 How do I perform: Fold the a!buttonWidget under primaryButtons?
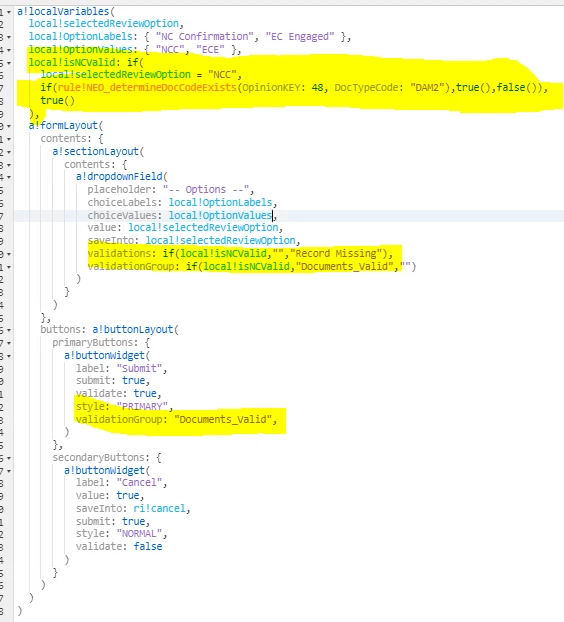pos(9,356)
